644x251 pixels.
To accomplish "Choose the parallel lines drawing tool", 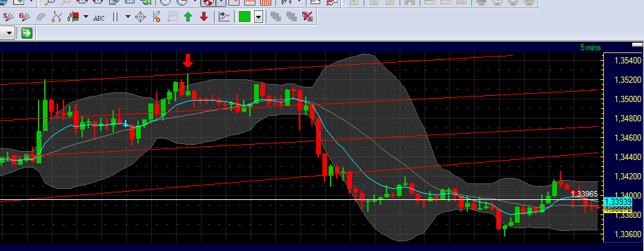I will point(41,17).
